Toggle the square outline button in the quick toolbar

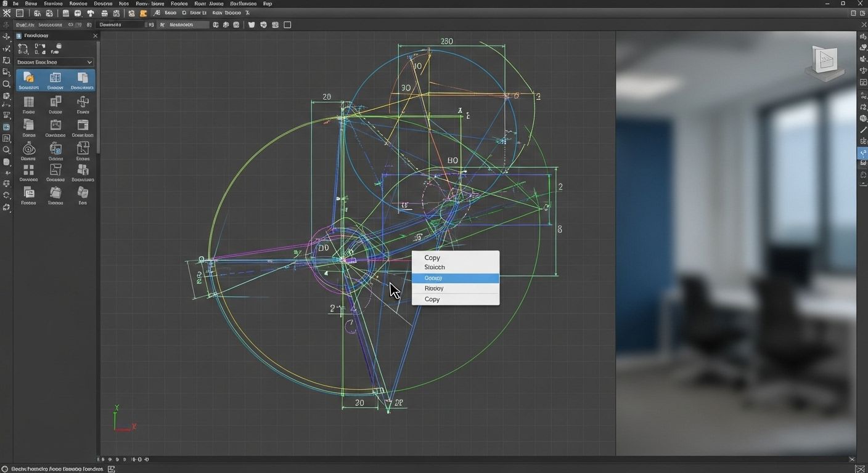(286, 25)
